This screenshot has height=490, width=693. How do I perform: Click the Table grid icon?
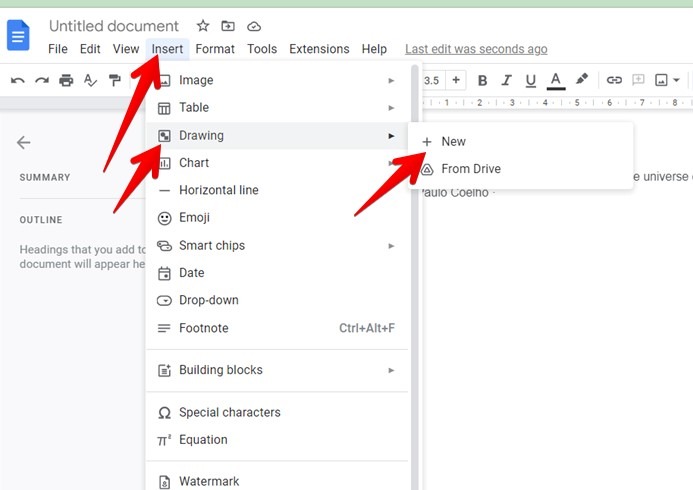[164, 108]
